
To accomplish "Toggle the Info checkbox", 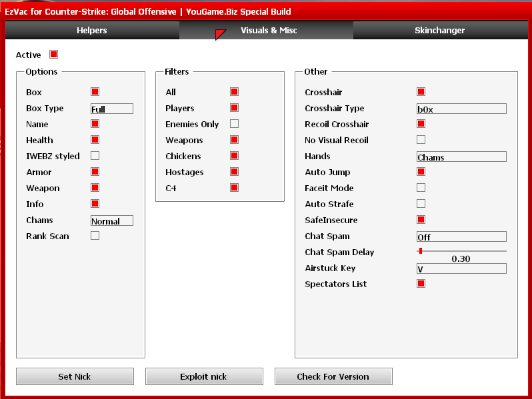I will [x=95, y=203].
